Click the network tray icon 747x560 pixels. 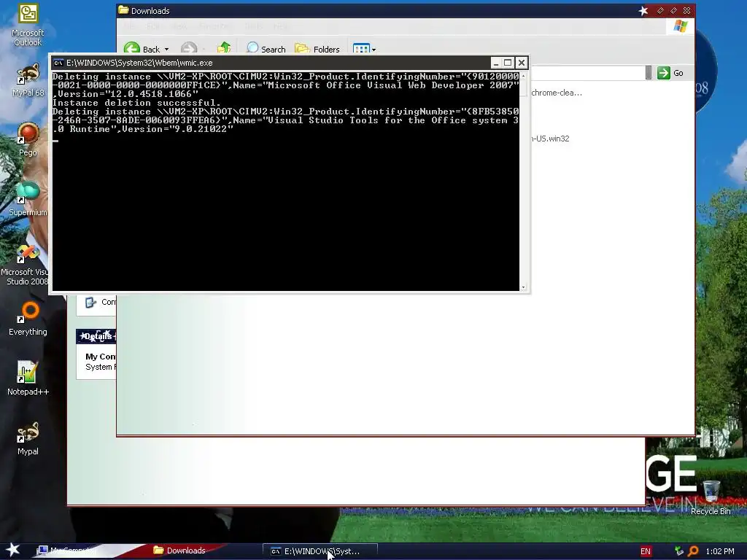[x=679, y=551]
